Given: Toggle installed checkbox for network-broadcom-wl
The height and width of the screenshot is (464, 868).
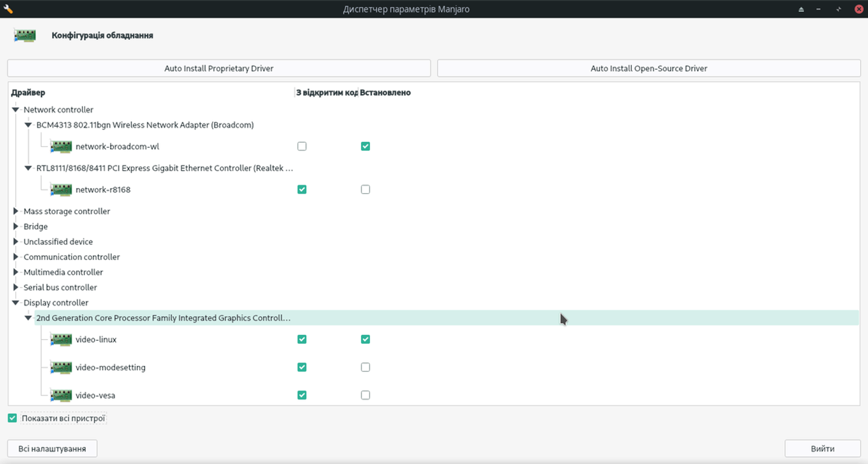Looking at the screenshot, I should point(365,146).
